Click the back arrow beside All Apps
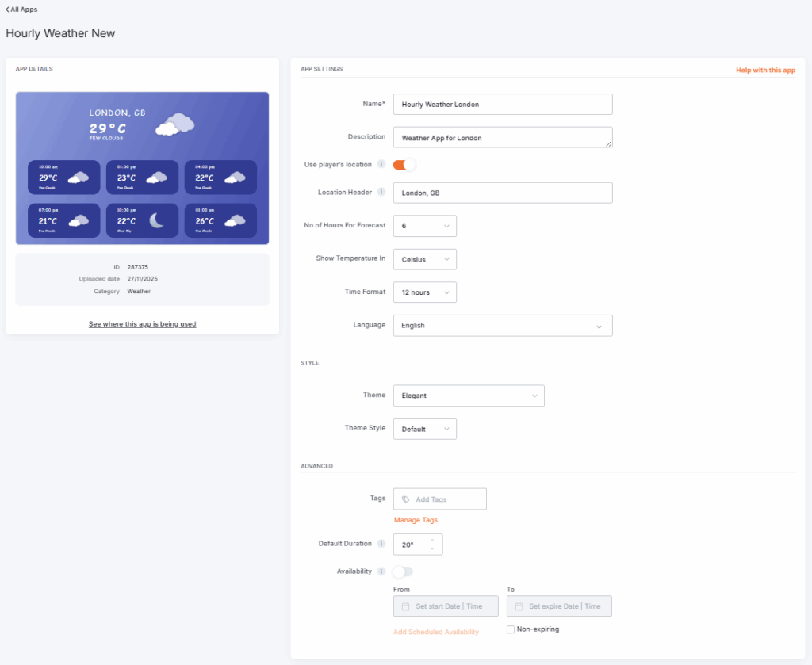Screen dimensions: 812x665 coord(8,10)
